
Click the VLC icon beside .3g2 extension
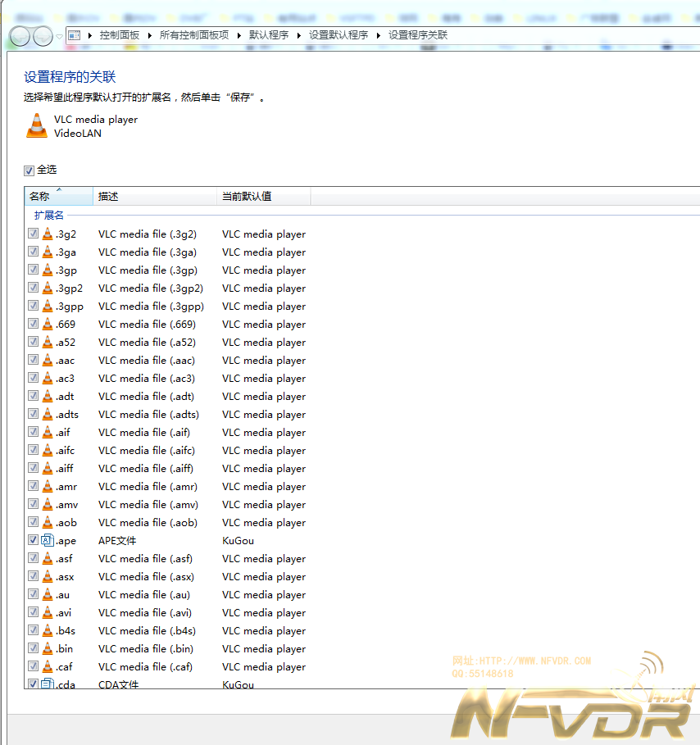point(48,234)
